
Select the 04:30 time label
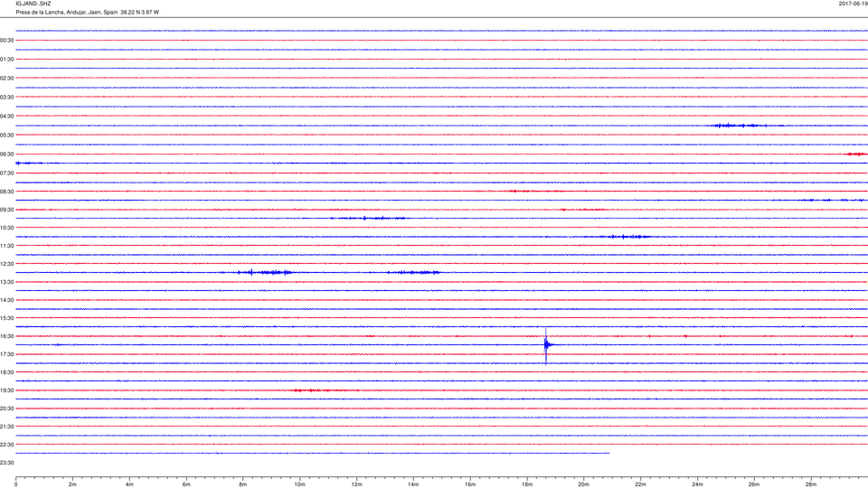[x=7, y=117]
